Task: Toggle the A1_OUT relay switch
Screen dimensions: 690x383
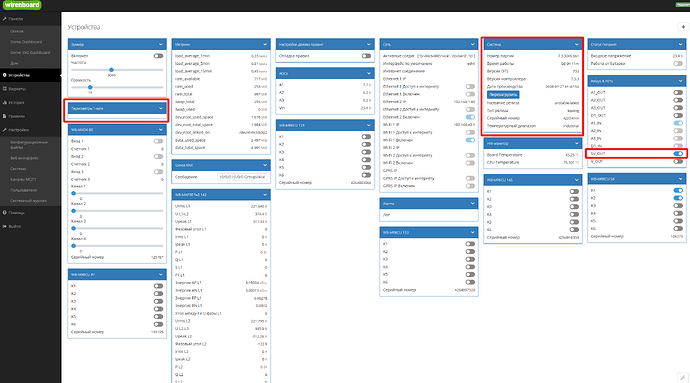Action: tap(678, 92)
